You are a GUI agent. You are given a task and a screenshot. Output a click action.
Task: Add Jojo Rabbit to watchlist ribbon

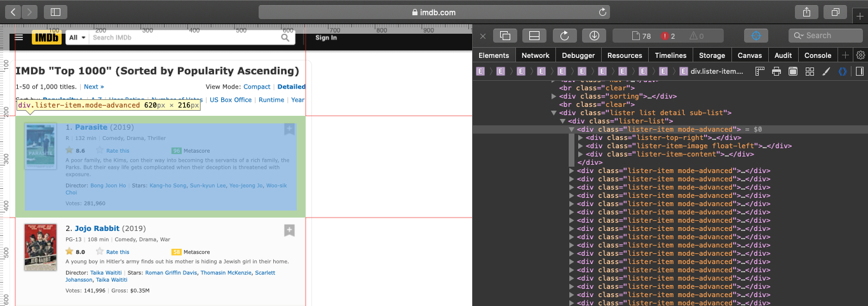(x=289, y=230)
